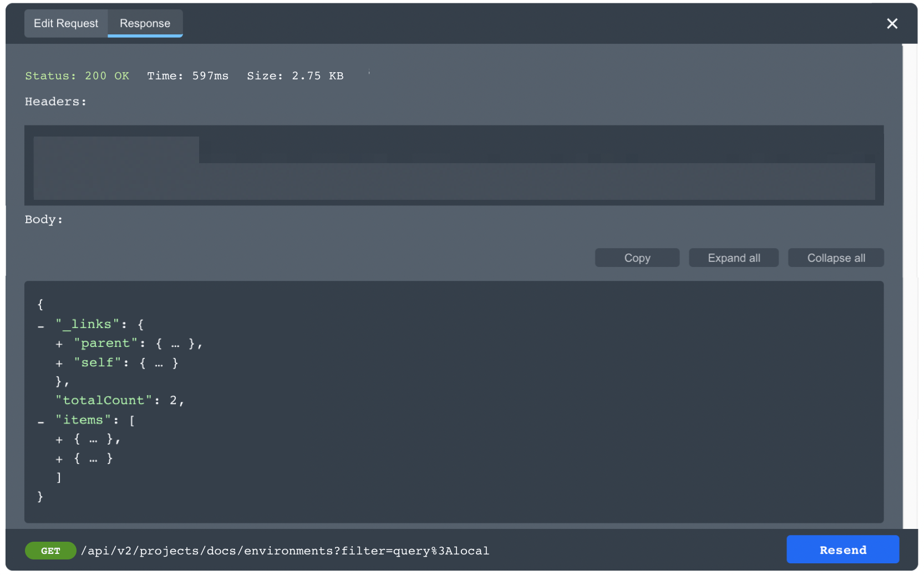Expand the second item in the items array
This screenshot has width=924, height=575.
59,458
